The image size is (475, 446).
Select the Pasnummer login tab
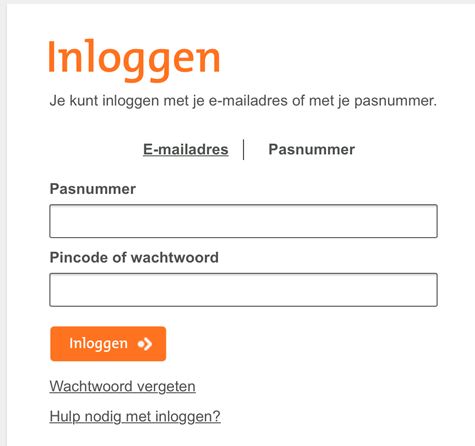311,149
